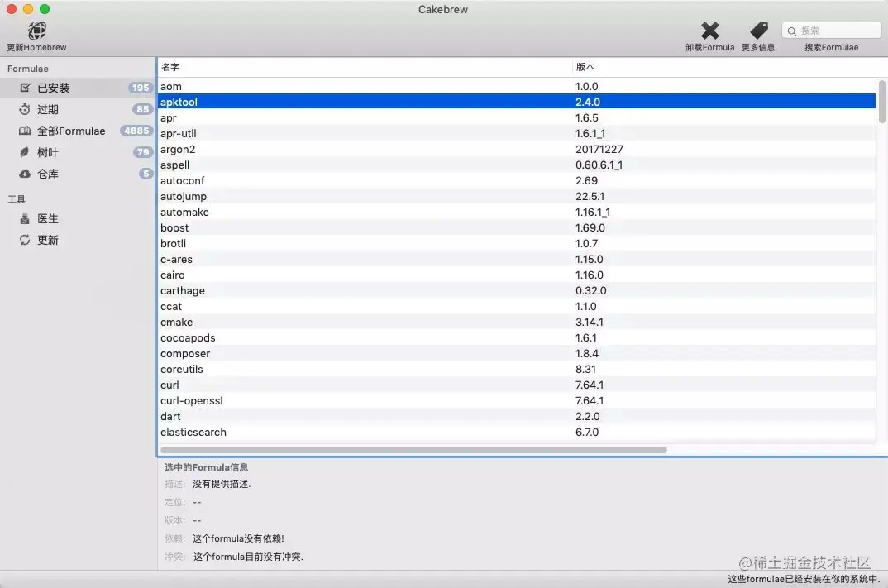This screenshot has width=888, height=588.
Task: Select the highlighted apktool row
Action: pyautogui.click(x=517, y=102)
